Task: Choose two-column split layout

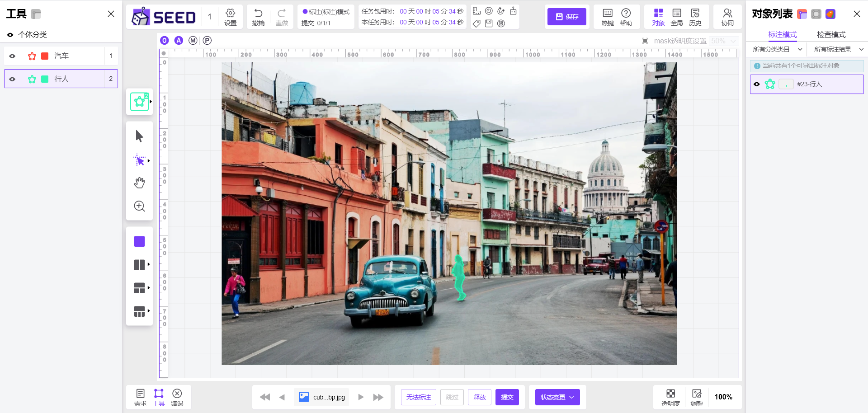Action: (x=139, y=265)
